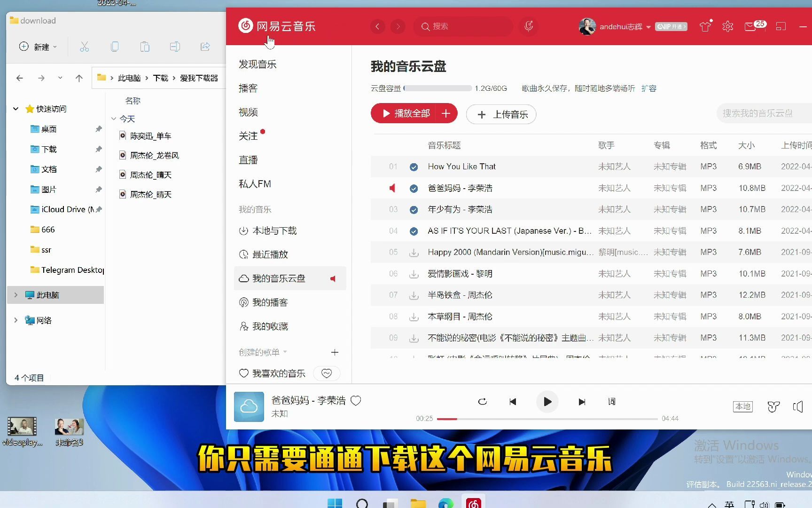Open 直播 in the sidebar
The width and height of the screenshot is (812, 508).
coord(248,160)
